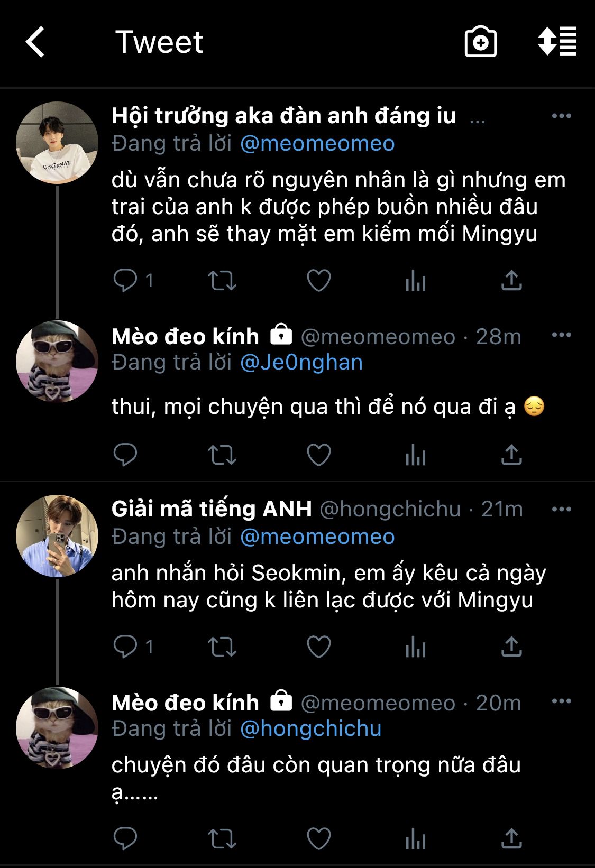Retweet the "chuyện đó đâu còn" tweet
Viewport: 595px width, 868px height.
pos(222,838)
